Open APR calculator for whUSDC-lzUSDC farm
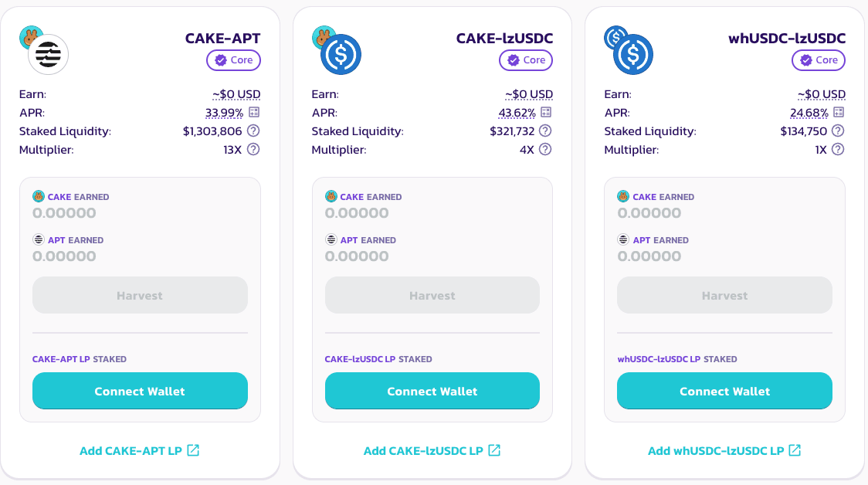The image size is (868, 485). click(839, 113)
